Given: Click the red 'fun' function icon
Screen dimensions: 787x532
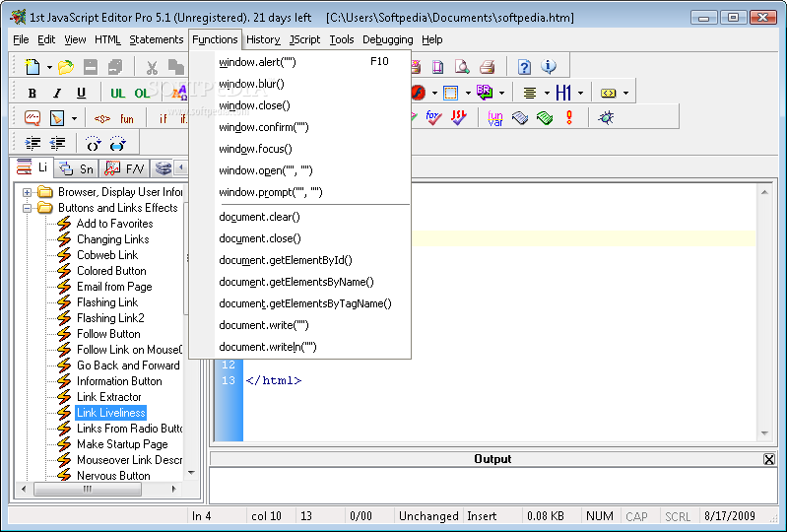Looking at the screenshot, I should (x=127, y=119).
